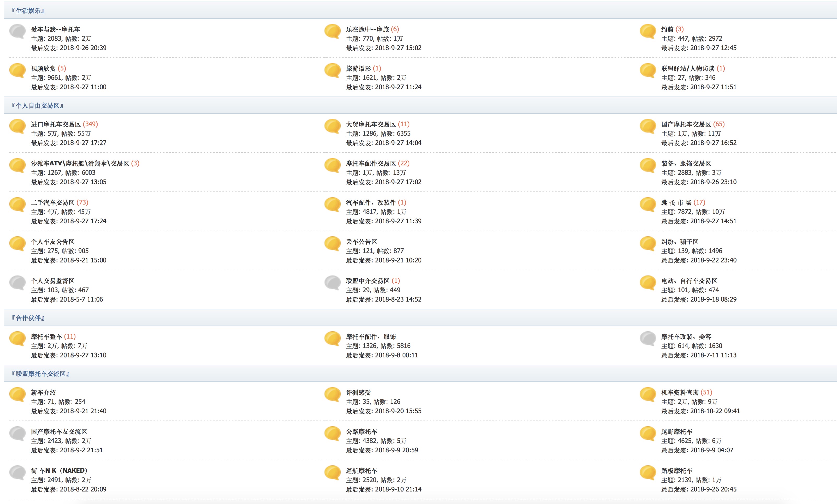Open the 公路摩托车 forum

point(361,432)
